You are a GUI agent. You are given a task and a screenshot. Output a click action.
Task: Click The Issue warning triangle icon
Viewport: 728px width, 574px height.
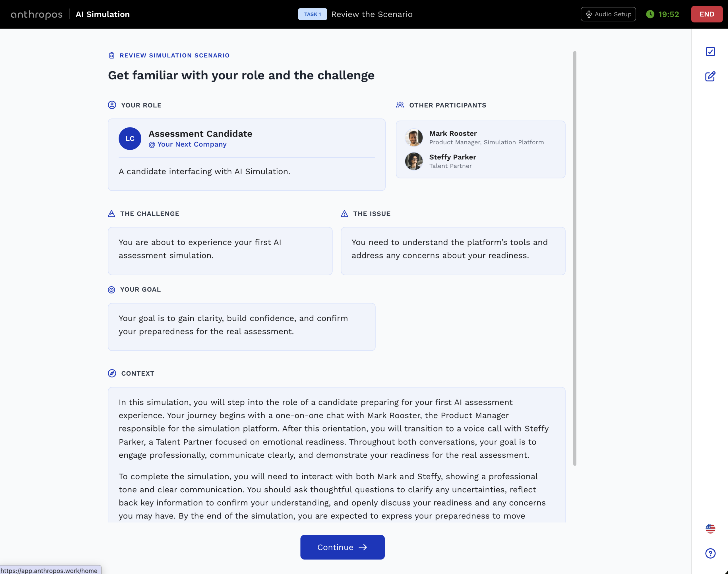[345, 213]
